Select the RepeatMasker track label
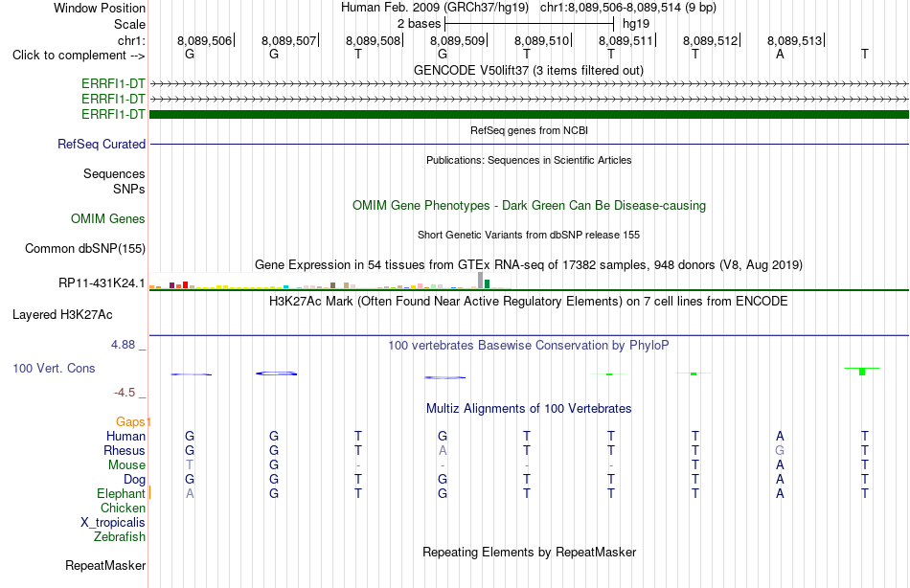This screenshot has height=588, width=910. [x=105, y=565]
